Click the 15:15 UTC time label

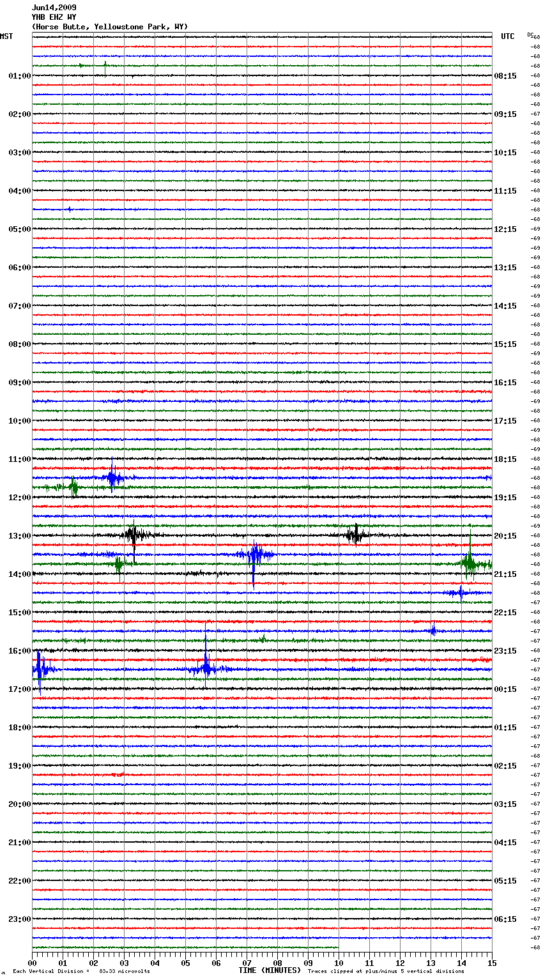505,344
